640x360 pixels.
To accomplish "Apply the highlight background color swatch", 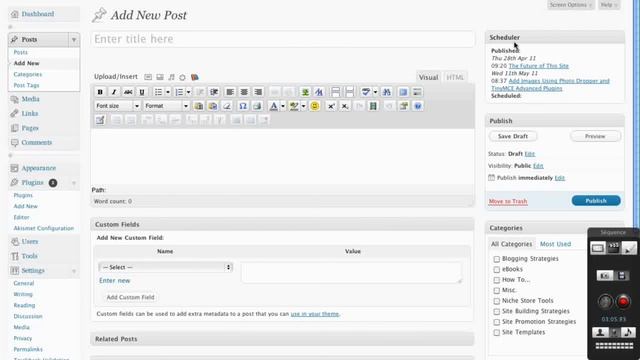I will click(294, 106).
